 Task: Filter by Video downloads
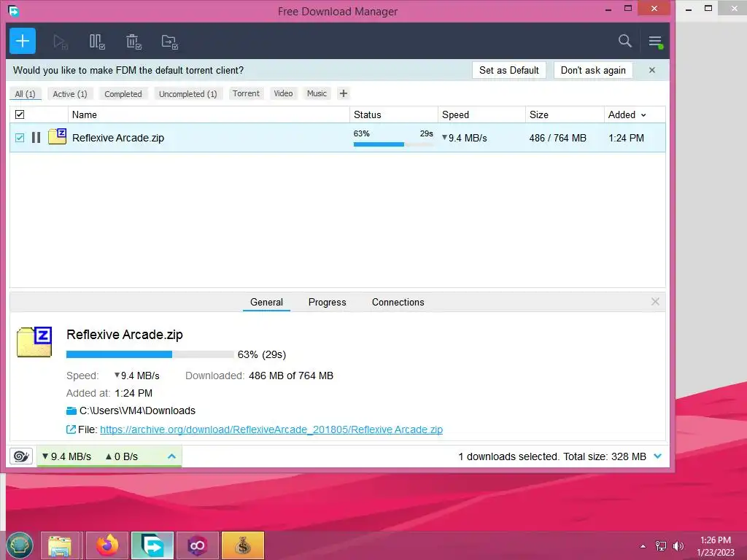[283, 93]
